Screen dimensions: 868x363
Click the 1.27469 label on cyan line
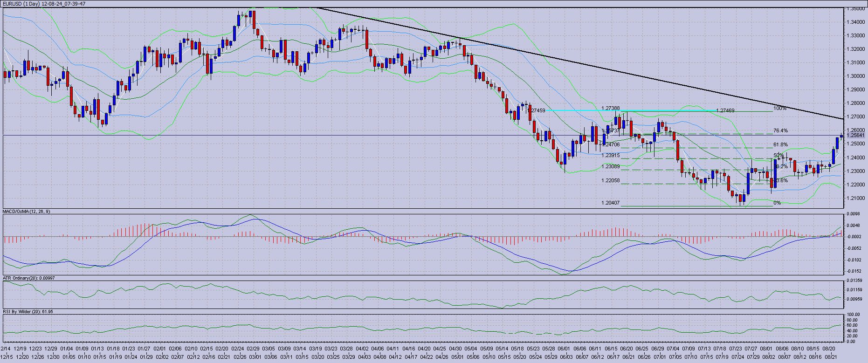[725, 110]
